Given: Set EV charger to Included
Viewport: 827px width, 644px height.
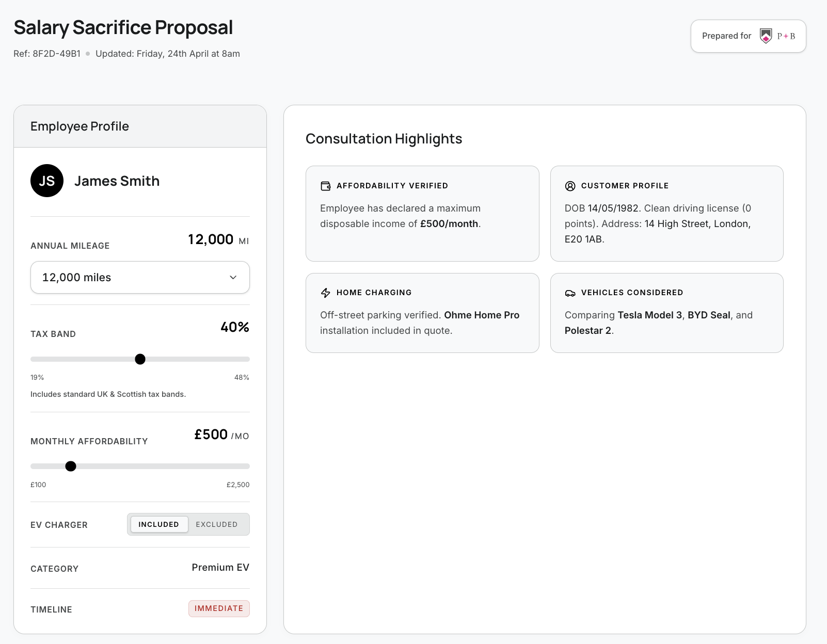Looking at the screenshot, I should (x=158, y=524).
